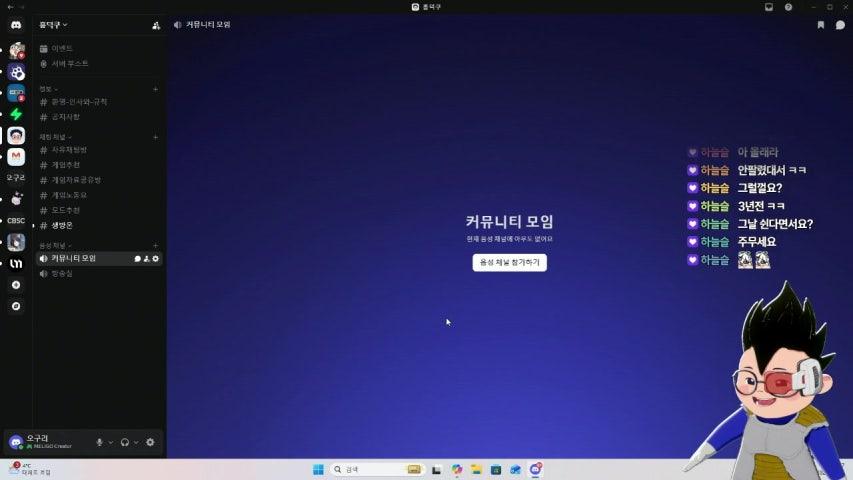
Task: Mute microphone in user panel
Action: point(99,442)
